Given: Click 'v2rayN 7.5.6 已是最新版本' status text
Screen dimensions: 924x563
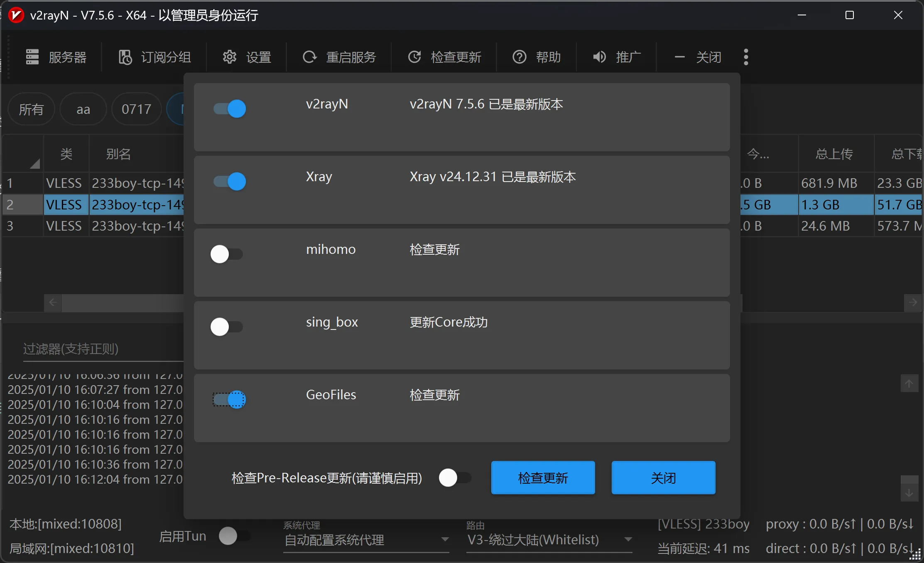Looking at the screenshot, I should 486,104.
